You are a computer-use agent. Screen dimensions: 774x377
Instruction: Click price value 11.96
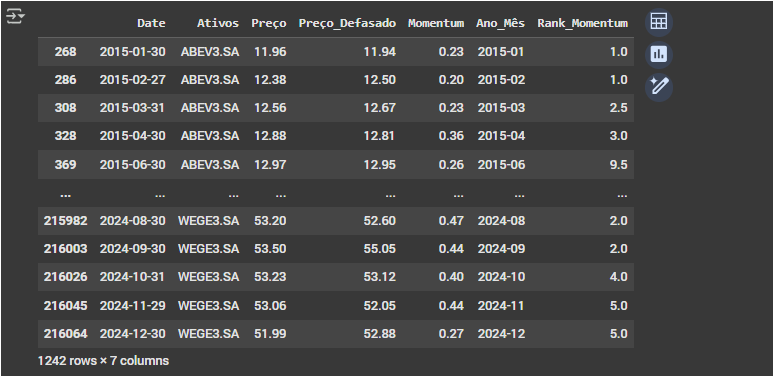pyautogui.click(x=270, y=52)
